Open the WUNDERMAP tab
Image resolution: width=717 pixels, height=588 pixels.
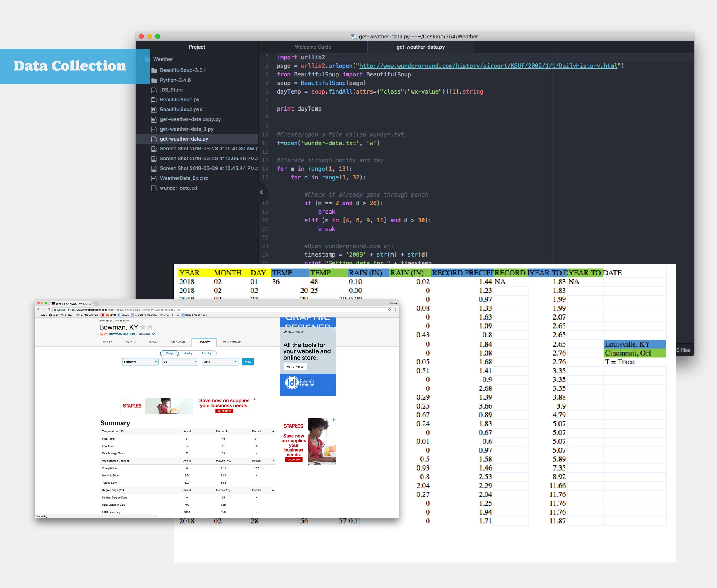(x=232, y=342)
